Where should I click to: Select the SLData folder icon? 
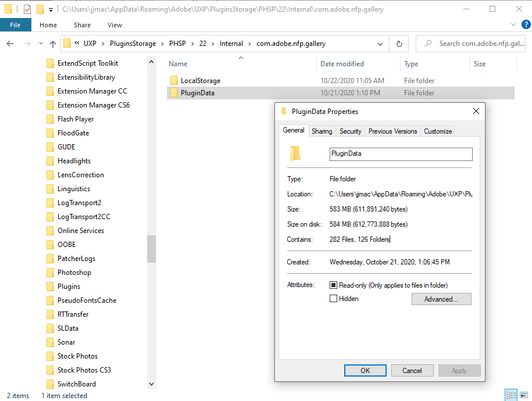click(50, 328)
